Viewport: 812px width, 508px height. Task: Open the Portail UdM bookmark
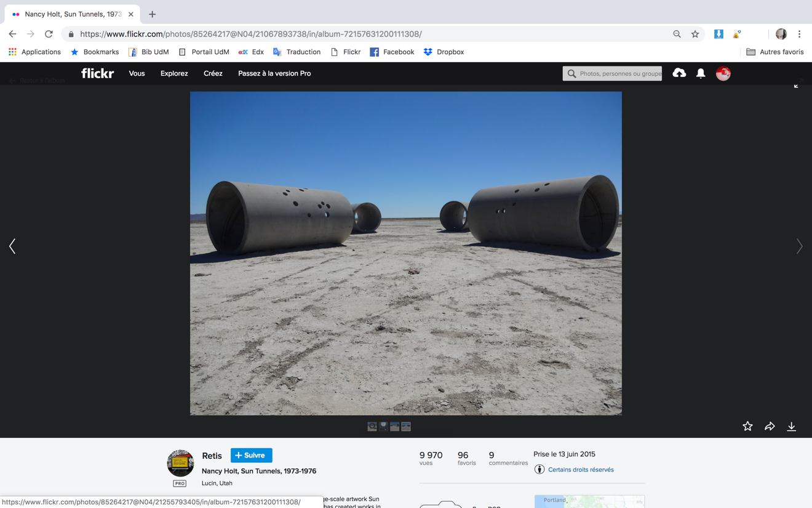[204, 52]
